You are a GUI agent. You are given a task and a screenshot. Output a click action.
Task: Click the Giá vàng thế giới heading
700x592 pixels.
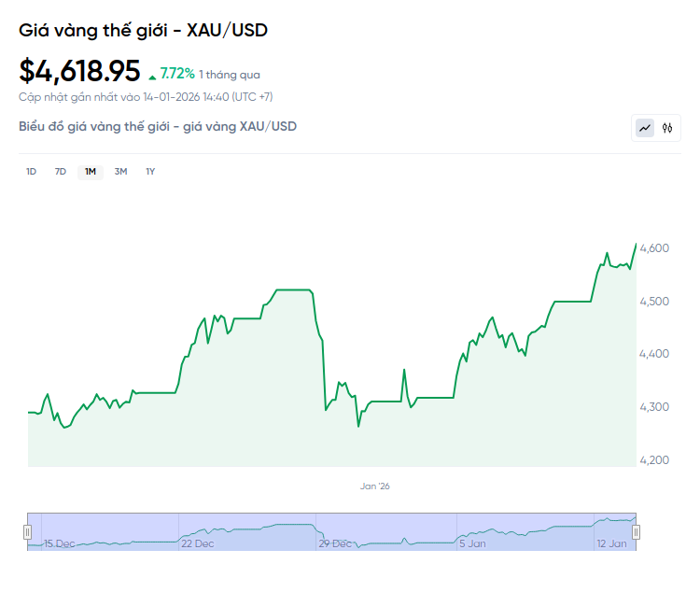pyautogui.click(x=143, y=30)
